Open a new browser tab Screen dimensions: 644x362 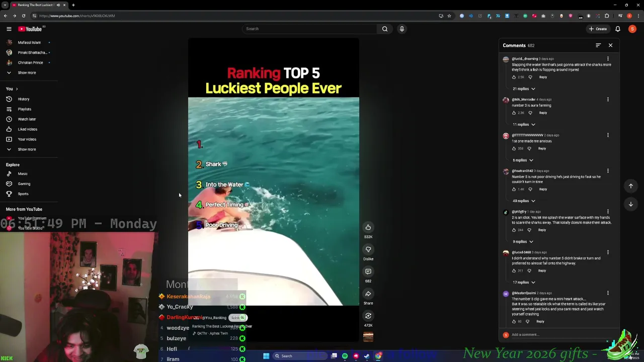(x=73, y=5)
